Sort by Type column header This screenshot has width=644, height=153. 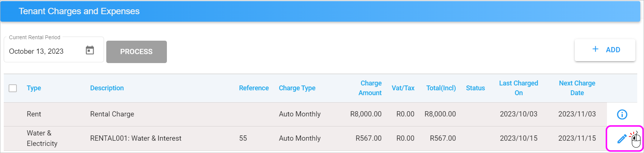pos(34,88)
